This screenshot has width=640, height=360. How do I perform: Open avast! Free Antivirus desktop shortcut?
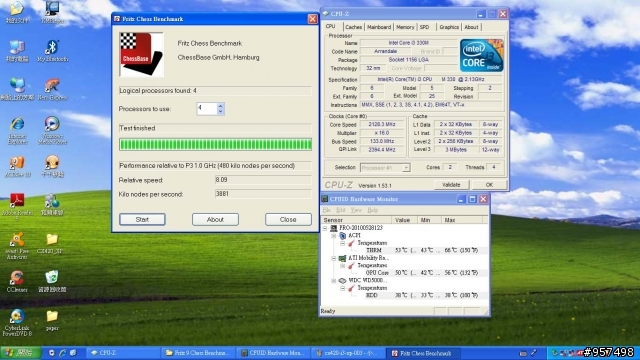pyautogui.click(x=17, y=245)
